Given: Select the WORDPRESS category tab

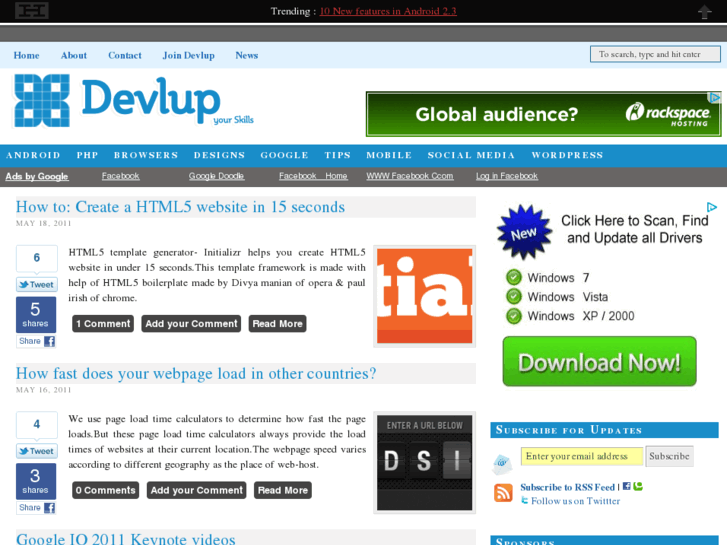Looking at the screenshot, I should [x=567, y=155].
